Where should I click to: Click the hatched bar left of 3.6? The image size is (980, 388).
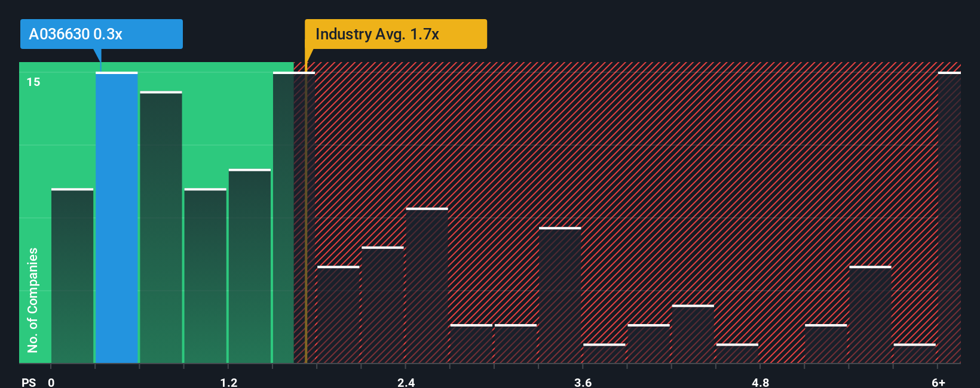pos(560,295)
